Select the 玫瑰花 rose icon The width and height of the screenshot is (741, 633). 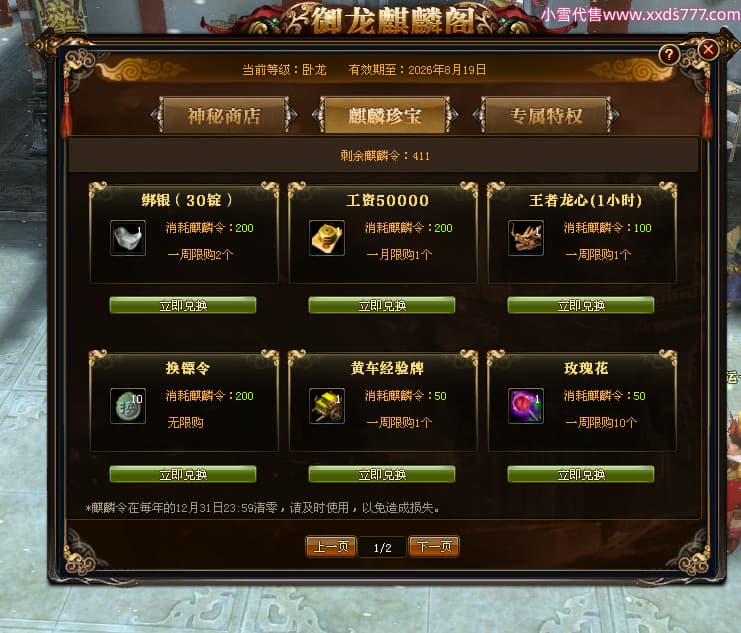[526, 406]
